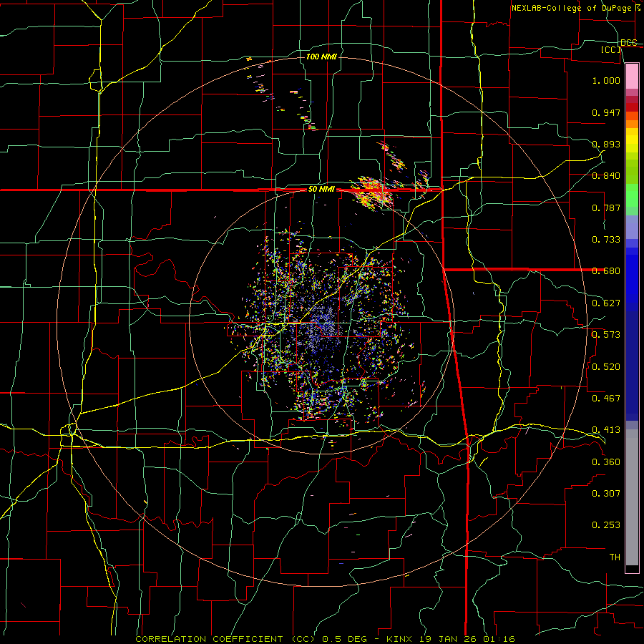
Task: Select the 0.680 legend value
Action: [606, 271]
